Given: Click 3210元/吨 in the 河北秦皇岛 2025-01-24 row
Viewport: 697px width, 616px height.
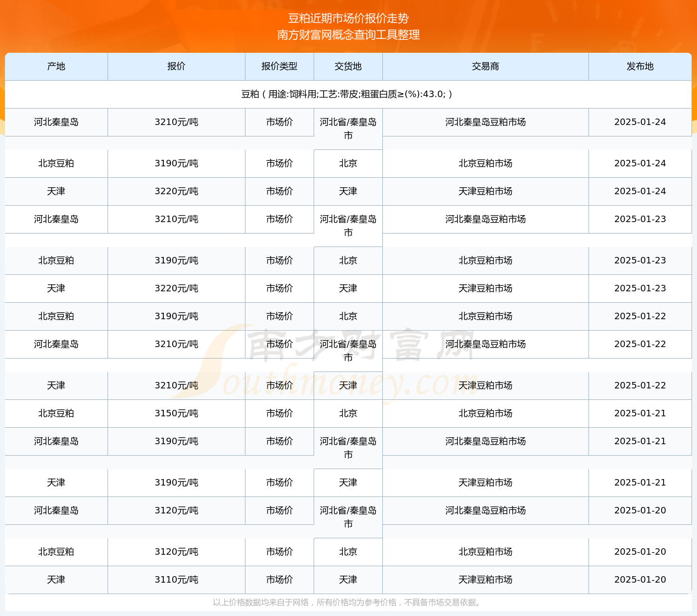Looking at the screenshot, I should [x=176, y=122].
